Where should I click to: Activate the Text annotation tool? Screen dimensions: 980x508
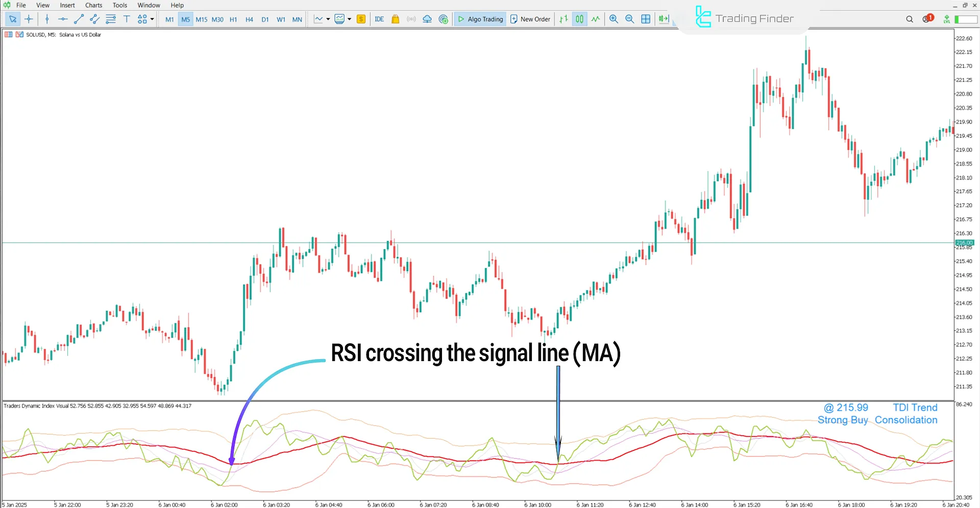coord(127,19)
